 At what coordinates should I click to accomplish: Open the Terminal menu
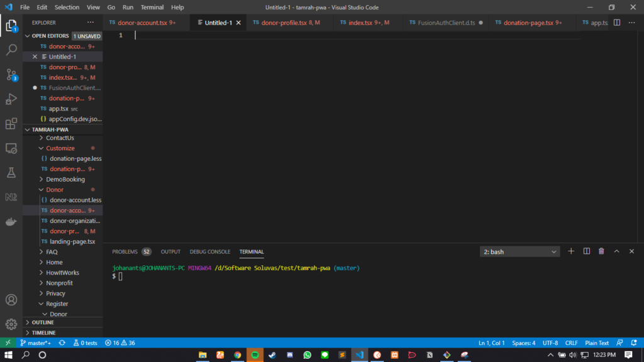click(x=152, y=7)
